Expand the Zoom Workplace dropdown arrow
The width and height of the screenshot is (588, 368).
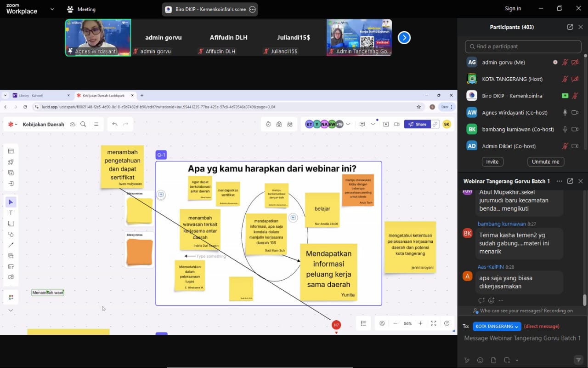pos(52,9)
